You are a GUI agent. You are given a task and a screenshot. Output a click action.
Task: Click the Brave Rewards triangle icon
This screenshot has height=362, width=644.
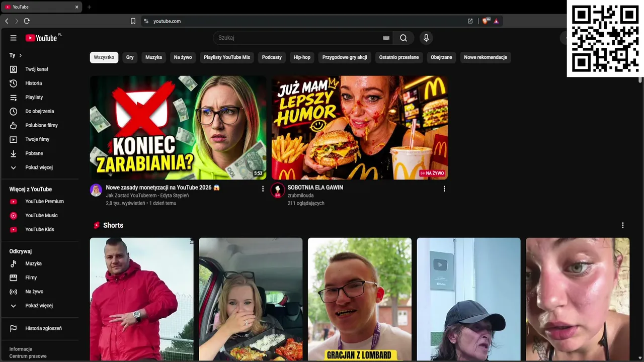[496, 21]
